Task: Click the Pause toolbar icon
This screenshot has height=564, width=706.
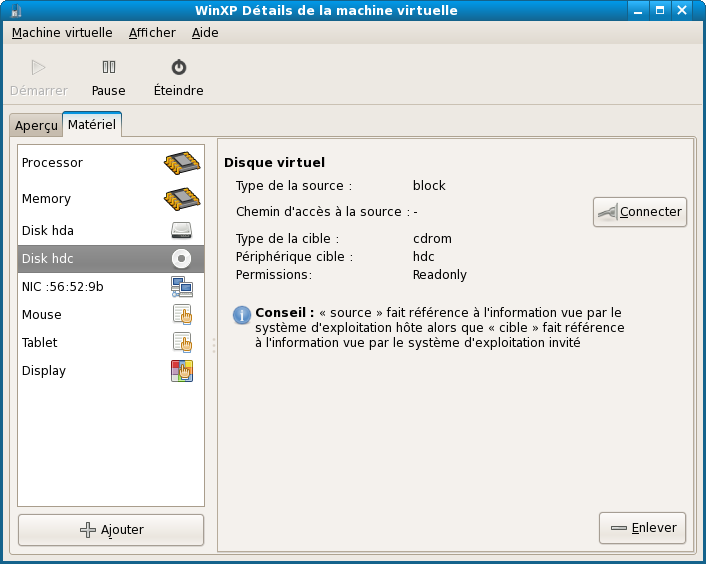Action: pos(109,67)
